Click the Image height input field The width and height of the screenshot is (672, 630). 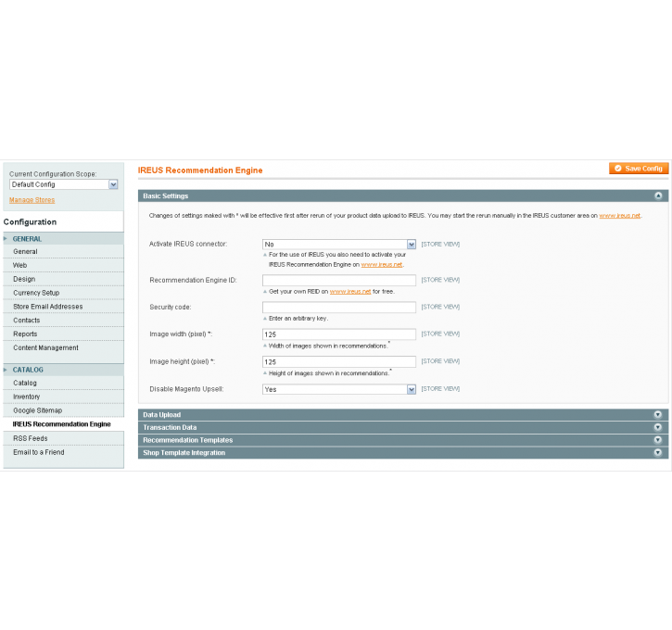point(339,362)
